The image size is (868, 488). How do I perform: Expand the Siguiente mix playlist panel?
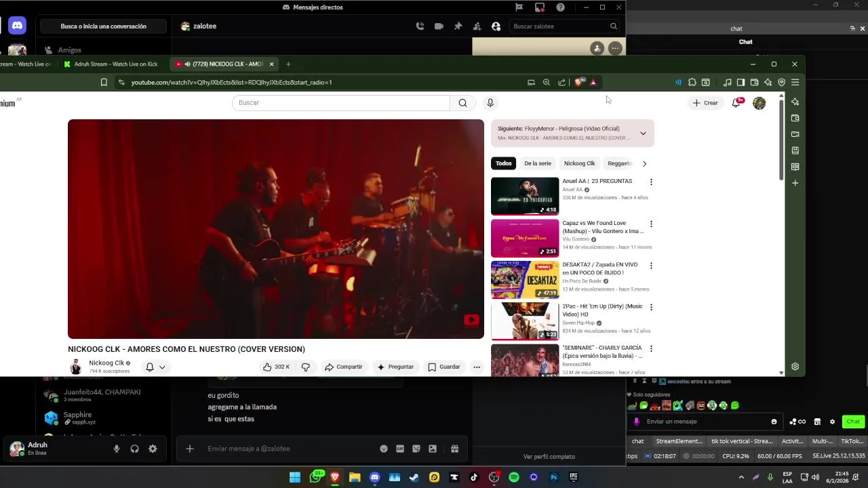coord(643,134)
